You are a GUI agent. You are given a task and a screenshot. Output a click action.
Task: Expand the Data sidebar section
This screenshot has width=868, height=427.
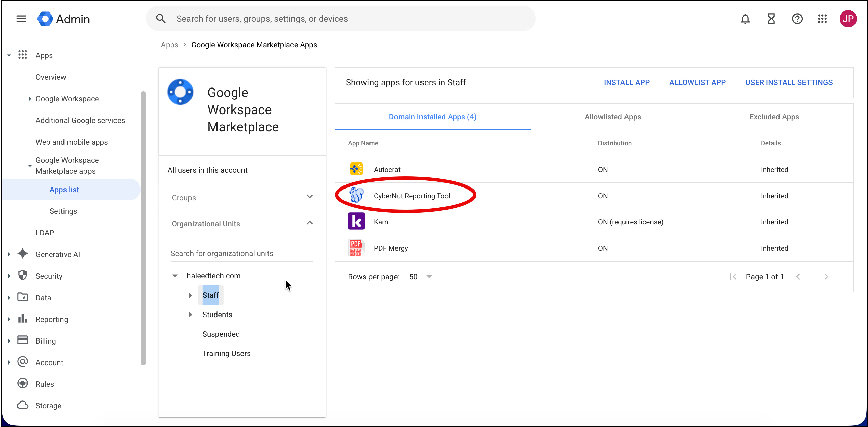9,298
